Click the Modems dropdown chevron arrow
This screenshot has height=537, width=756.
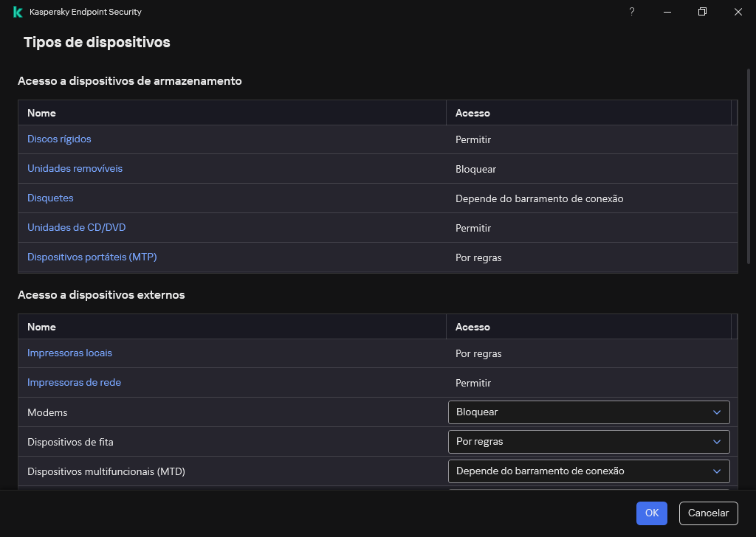pos(716,412)
